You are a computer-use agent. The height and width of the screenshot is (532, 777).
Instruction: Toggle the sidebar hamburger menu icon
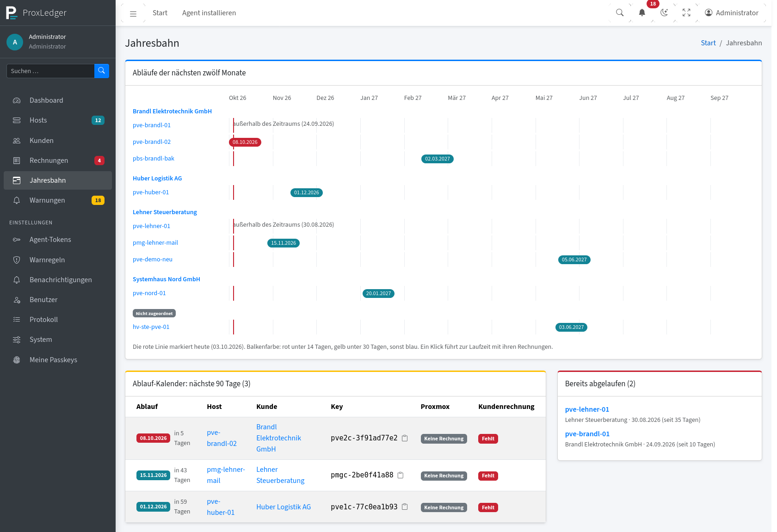click(133, 13)
